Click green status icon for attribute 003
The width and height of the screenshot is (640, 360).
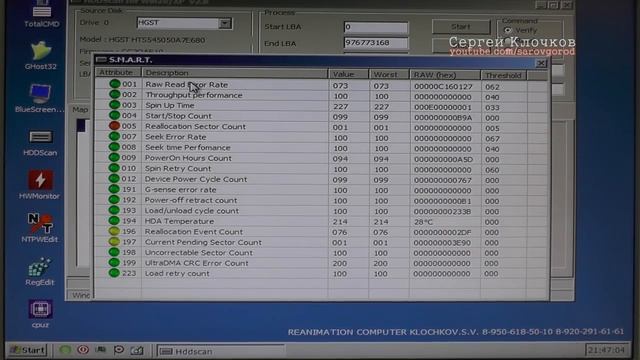(115, 105)
